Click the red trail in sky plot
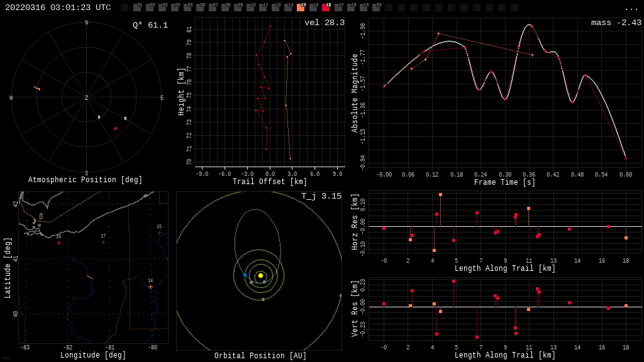Screen dimensions: 644x362 116,128
